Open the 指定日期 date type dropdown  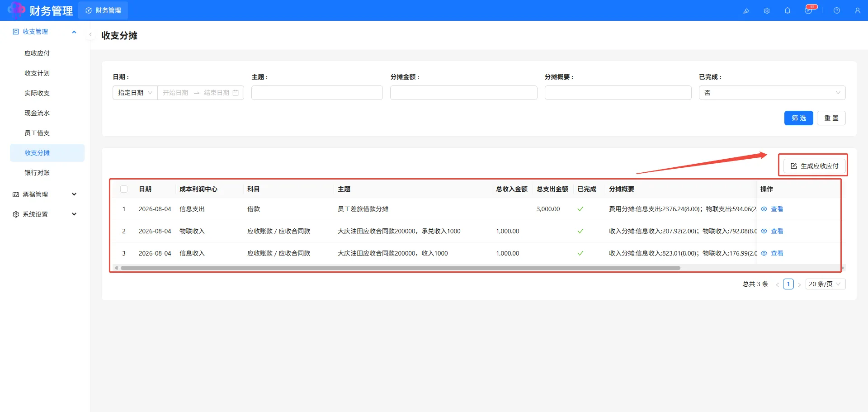[135, 93]
